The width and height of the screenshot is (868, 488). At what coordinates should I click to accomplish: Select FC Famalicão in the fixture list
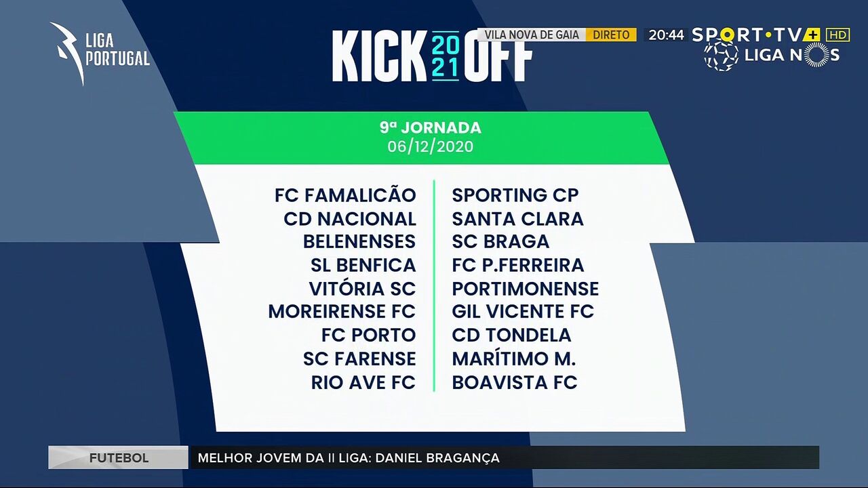[x=345, y=195]
